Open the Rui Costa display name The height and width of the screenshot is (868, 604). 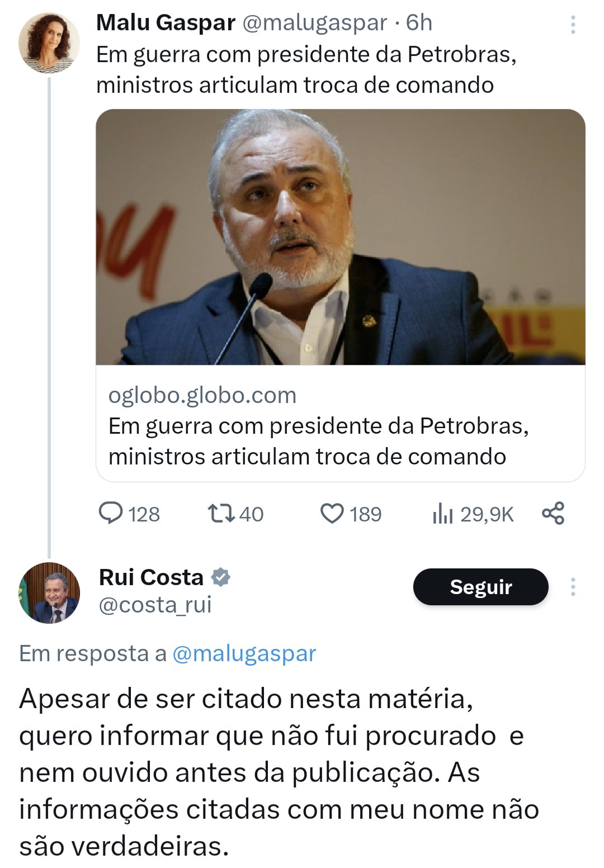tap(151, 577)
